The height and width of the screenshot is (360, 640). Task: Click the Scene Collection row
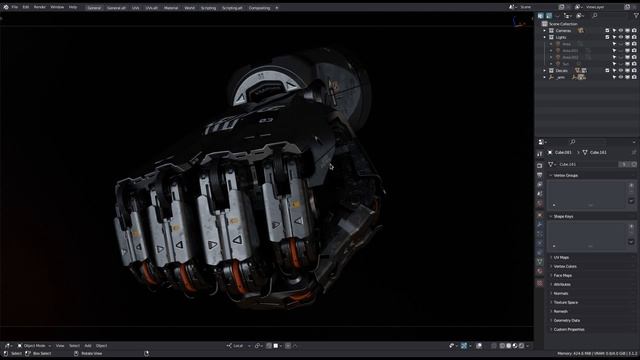coord(587,24)
